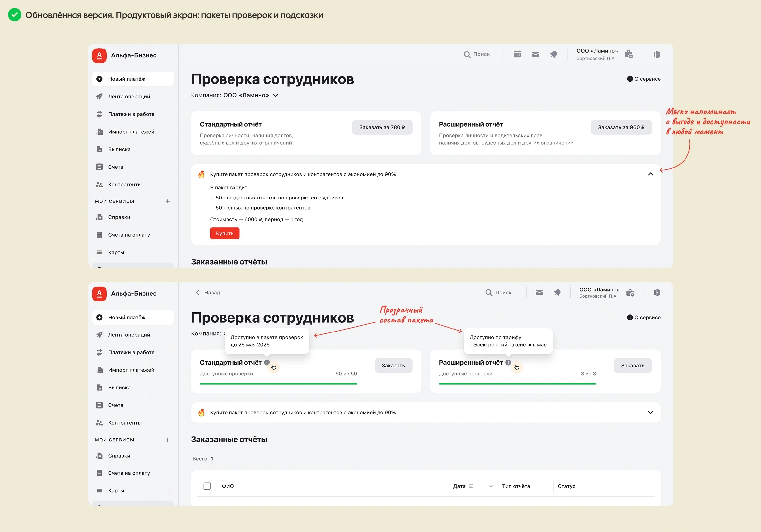Open company settings briefcase icon in top screen
The height and width of the screenshot is (532, 761).
(x=629, y=54)
